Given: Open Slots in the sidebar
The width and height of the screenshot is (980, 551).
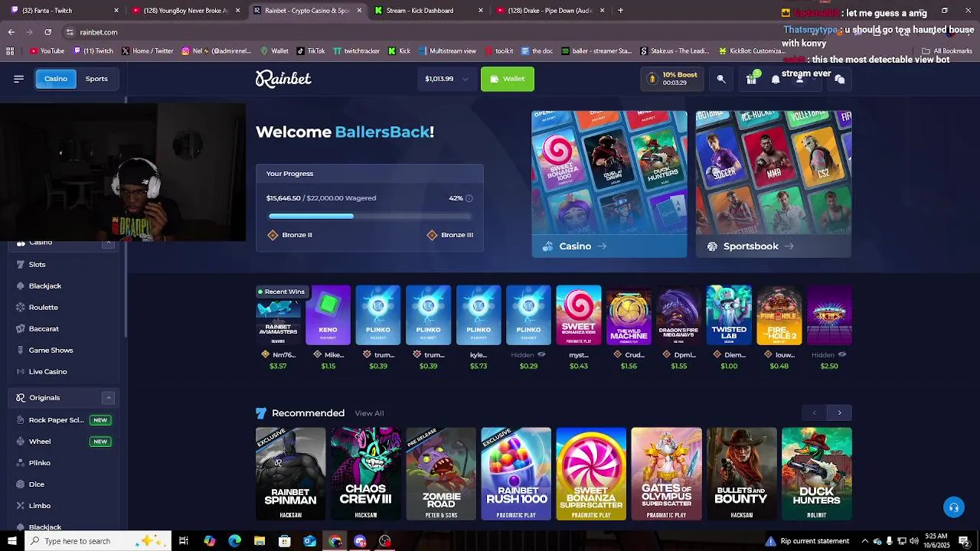Looking at the screenshot, I should (x=64, y=264).
